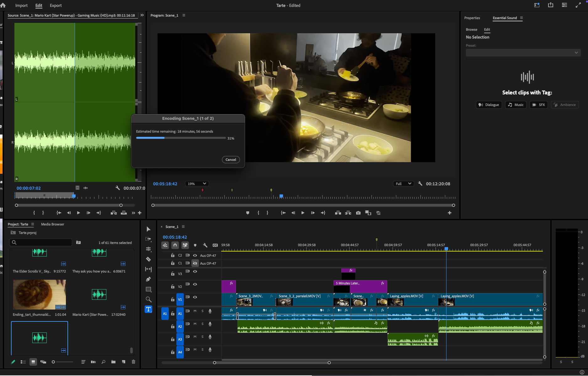Select the Ripple Edit tool
Screen dimensions: 588x376
click(x=148, y=249)
